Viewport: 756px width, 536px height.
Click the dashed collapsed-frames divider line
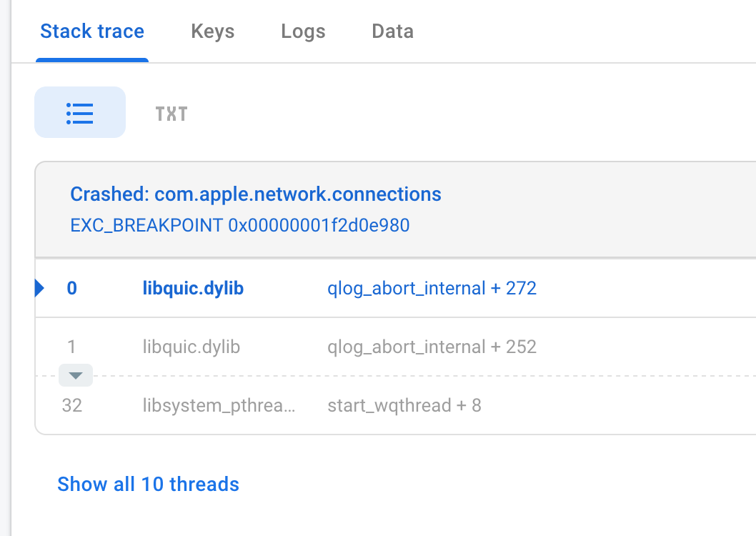(x=424, y=375)
